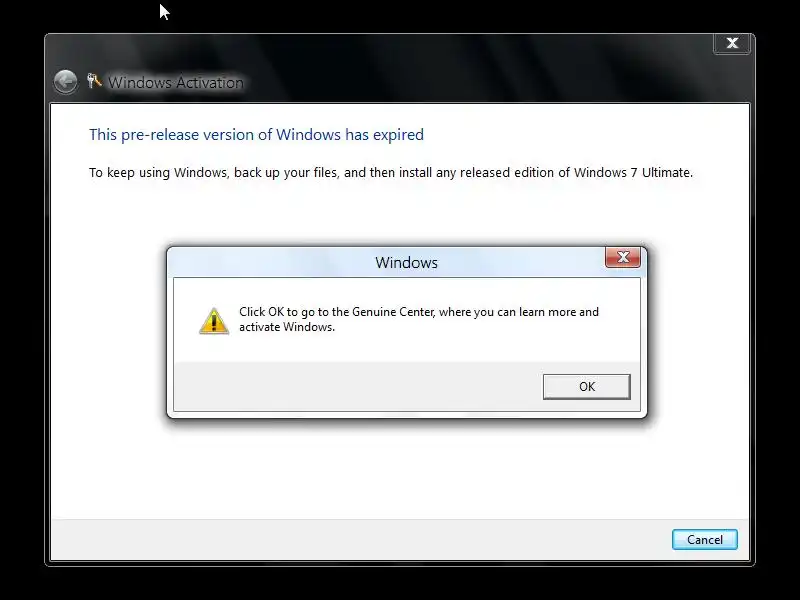Viewport: 800px width, 600px height.
Task: Click the black desktop outside the window
Action: [x=399, y=583]
